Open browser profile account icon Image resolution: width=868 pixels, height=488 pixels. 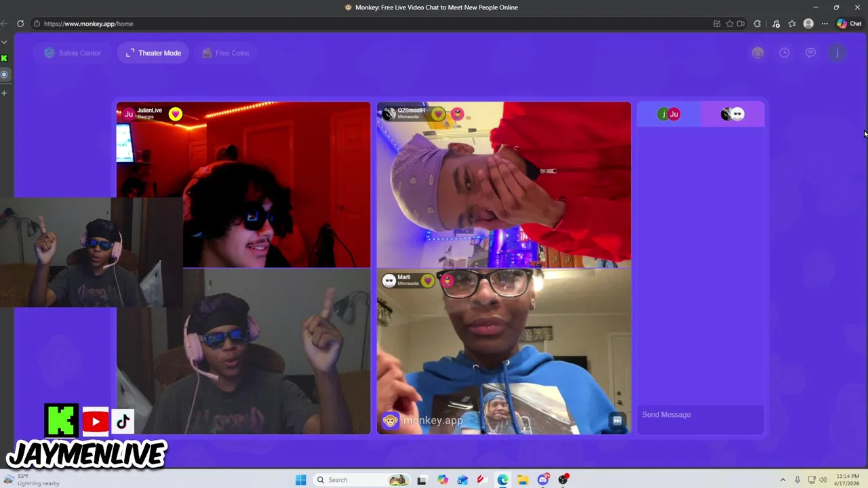coord(808,24)
